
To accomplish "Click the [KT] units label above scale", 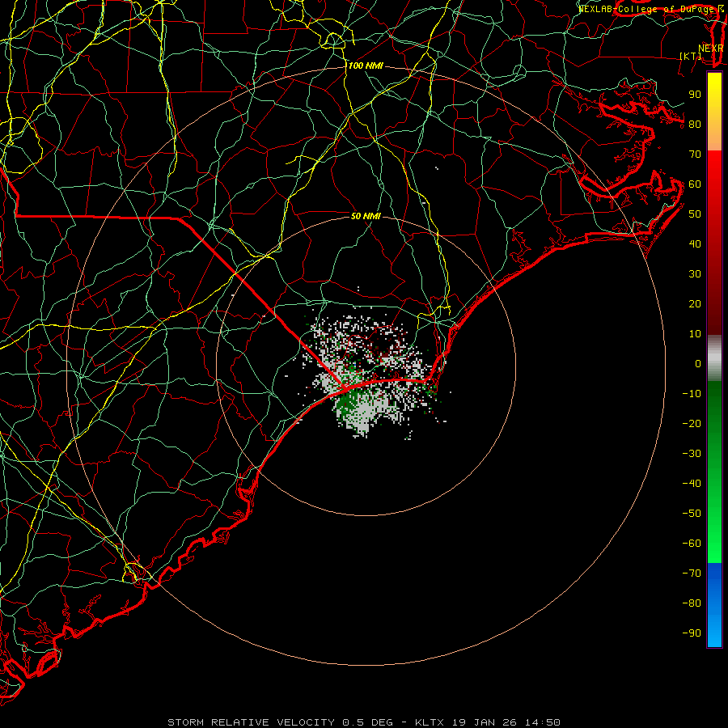I will [x=691, y=56].
